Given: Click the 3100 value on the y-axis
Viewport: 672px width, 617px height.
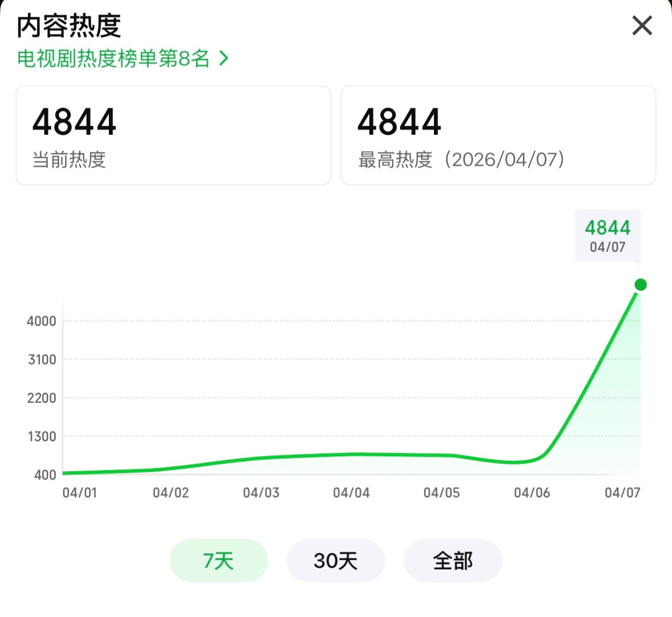Looking at the screenshot, I should [x=42, y=360].
